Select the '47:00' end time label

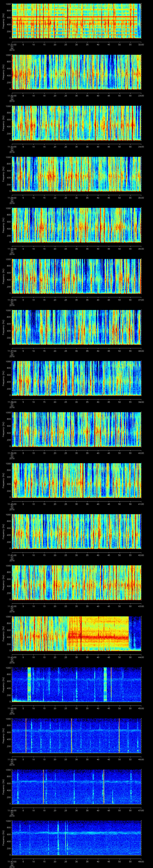[141, 810]
